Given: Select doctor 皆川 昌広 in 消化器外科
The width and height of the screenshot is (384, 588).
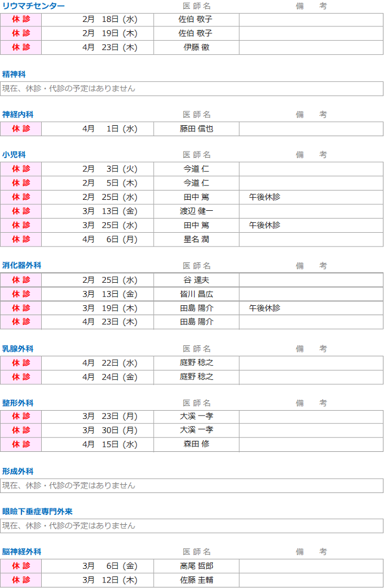Looking at the screenshot, I should point(196,294).
